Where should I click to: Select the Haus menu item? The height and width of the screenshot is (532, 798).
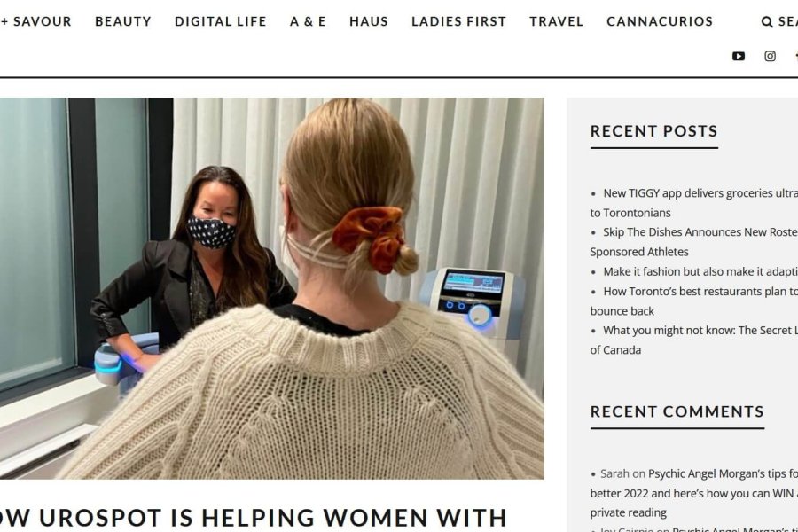coord(369,21)
